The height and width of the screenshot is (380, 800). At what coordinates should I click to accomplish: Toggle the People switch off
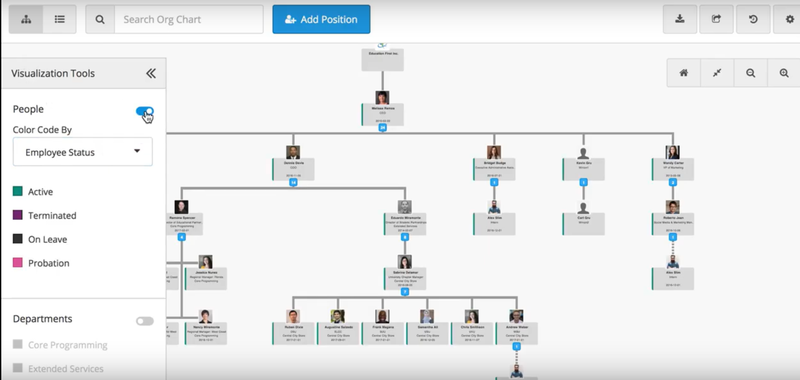[x=144, y=112]
